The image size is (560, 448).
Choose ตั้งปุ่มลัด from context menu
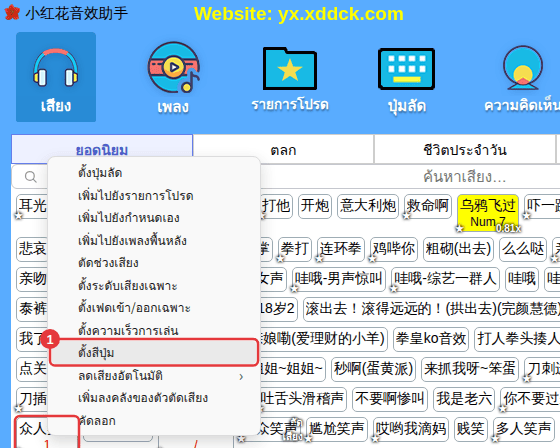pyautogui.click(x=154, y=173)
